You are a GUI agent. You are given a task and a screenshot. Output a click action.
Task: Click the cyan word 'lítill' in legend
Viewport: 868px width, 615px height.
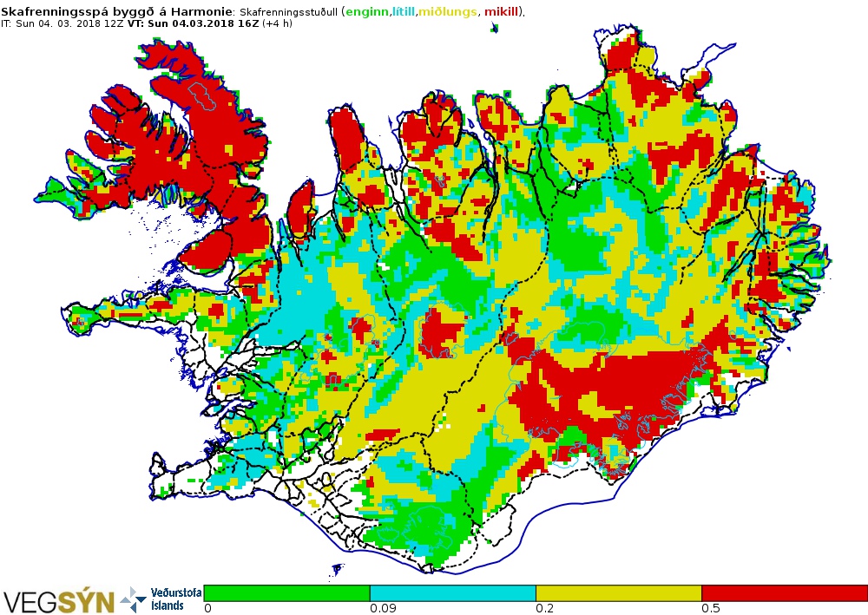point(404,11)
